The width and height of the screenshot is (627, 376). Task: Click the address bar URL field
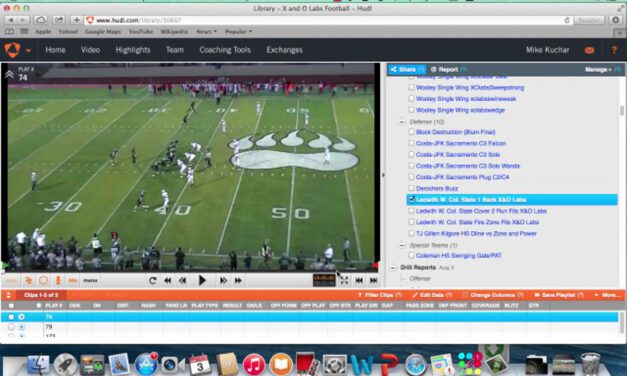pos(328,20)
